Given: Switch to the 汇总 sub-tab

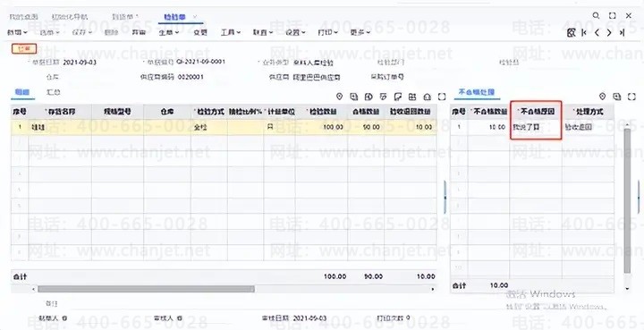Looking at the screenshot, I should (x=54, y=92).
